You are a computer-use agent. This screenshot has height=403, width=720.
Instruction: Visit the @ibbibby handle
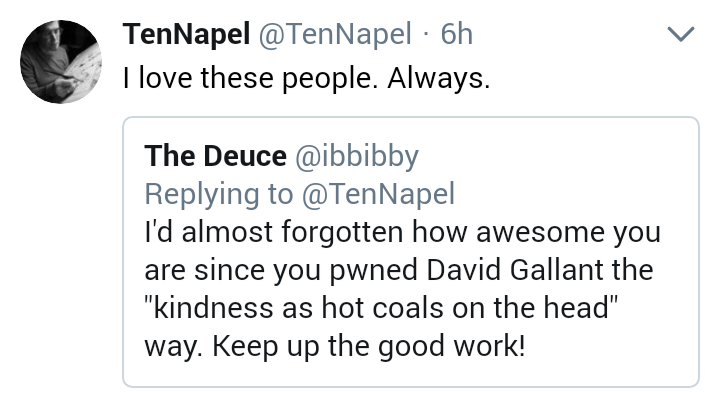[357, 157]
